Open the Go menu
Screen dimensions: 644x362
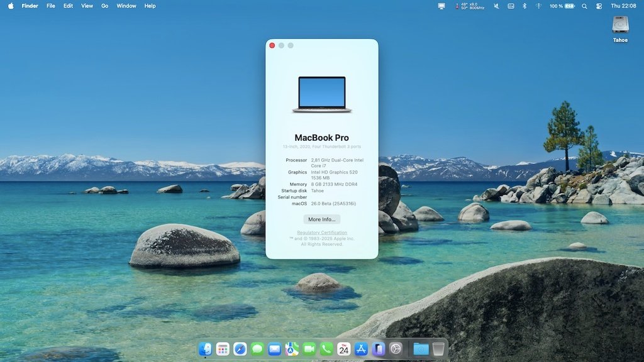pos(105,6)
